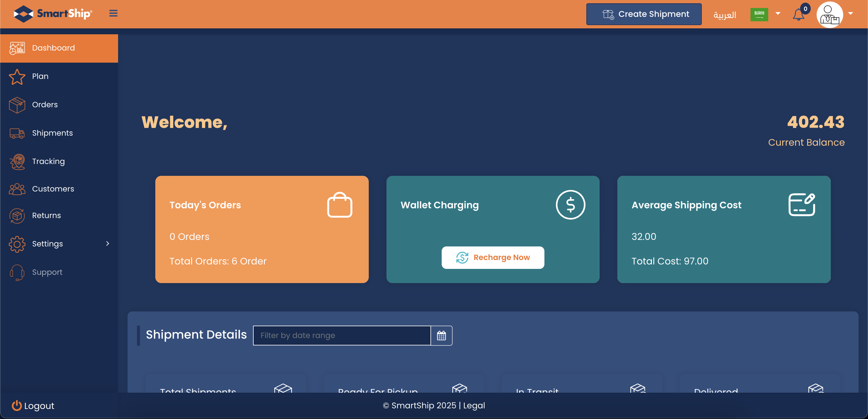Viewport: 868px width, 419px height.
Task: Click the Plan star icon
Action: tap(17, 77)
